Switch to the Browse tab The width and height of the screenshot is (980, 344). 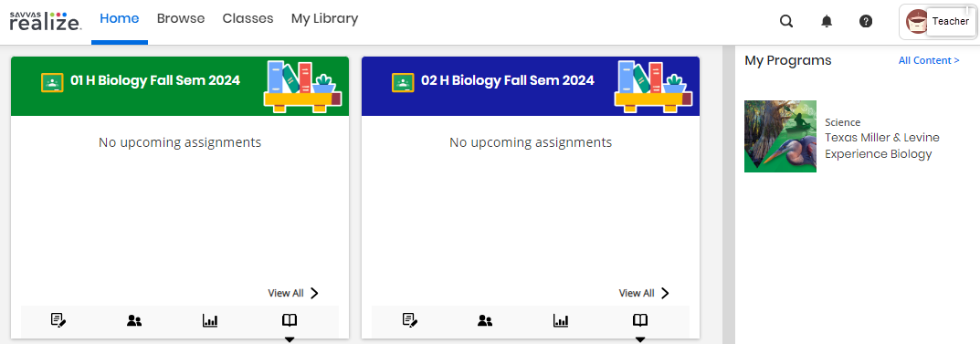[x=181, y=19]
